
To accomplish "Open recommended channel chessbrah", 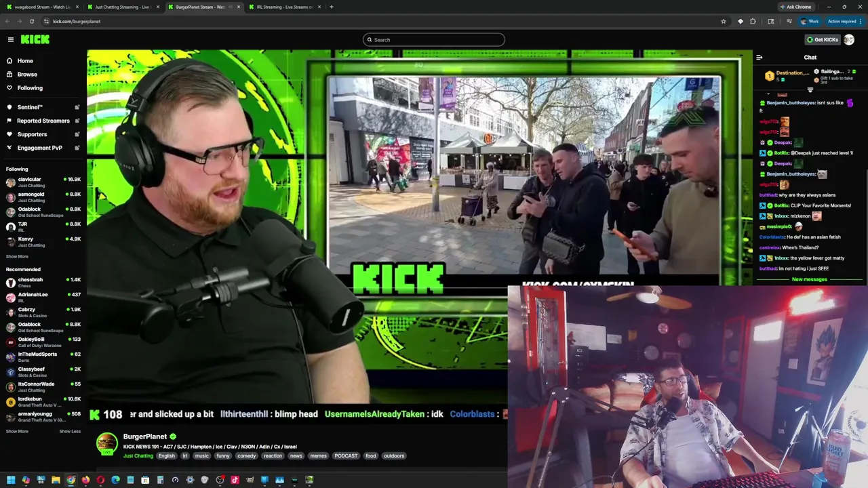I will click(43, 282).
